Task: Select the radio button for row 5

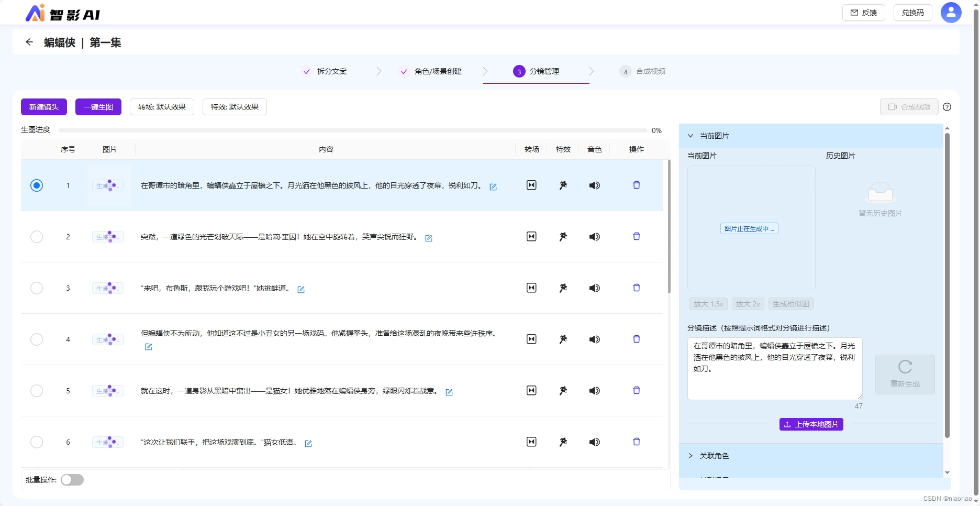Action: tap(37, 390)
